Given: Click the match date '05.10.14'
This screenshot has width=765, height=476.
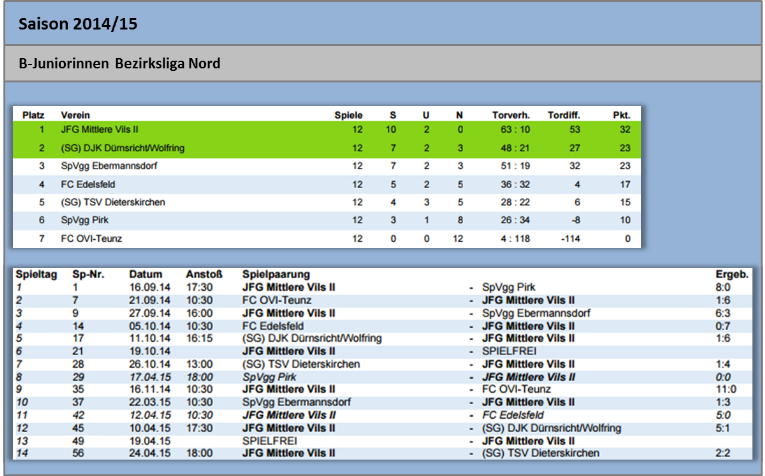Looking at the screenshot, I should pos(150,326).
